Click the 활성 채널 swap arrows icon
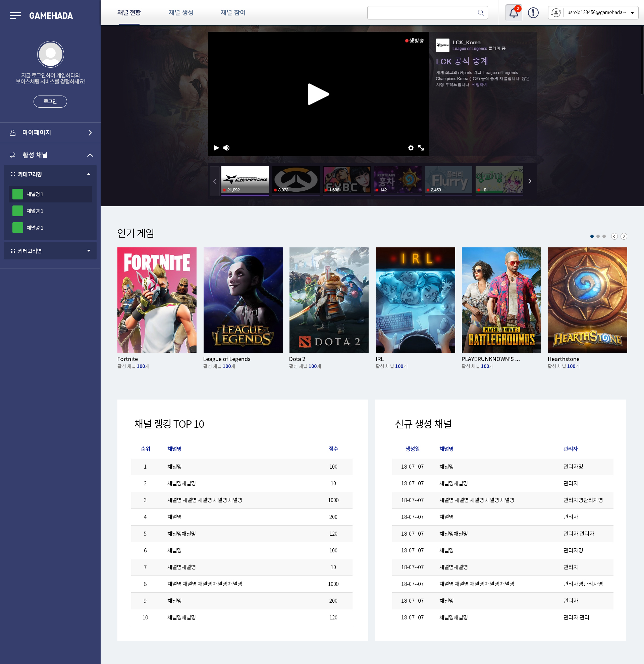Image resolution: width=644 pixels, height=664 pixels. [x=12, y=155]
